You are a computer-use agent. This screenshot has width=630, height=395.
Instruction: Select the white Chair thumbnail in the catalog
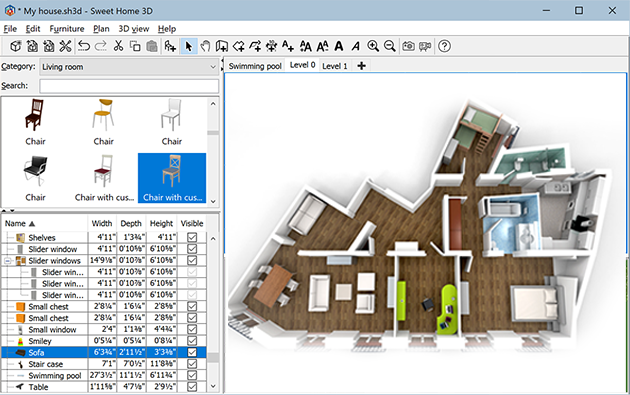172,122
